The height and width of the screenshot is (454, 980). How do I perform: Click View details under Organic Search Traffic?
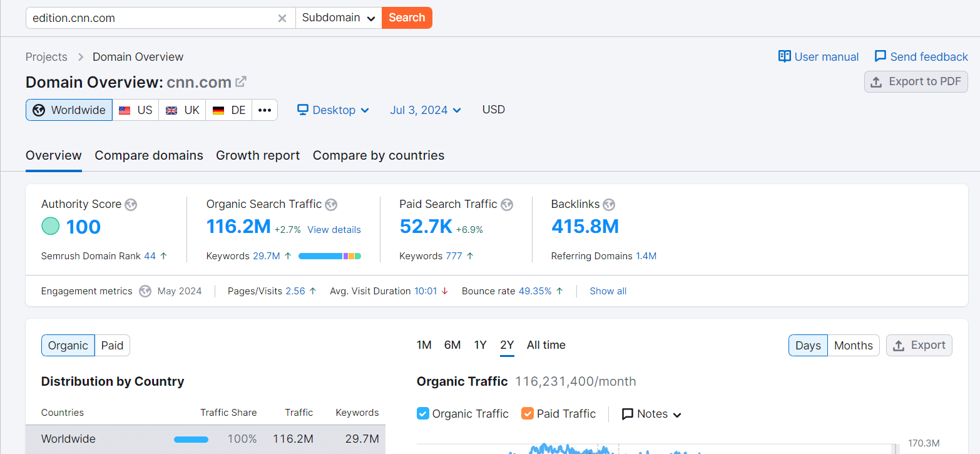tap(334, 230)
